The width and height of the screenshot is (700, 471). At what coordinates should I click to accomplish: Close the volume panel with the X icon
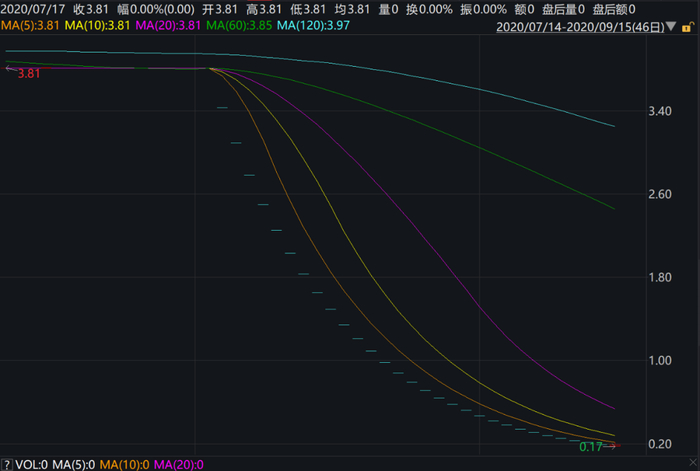click(693, 463)
